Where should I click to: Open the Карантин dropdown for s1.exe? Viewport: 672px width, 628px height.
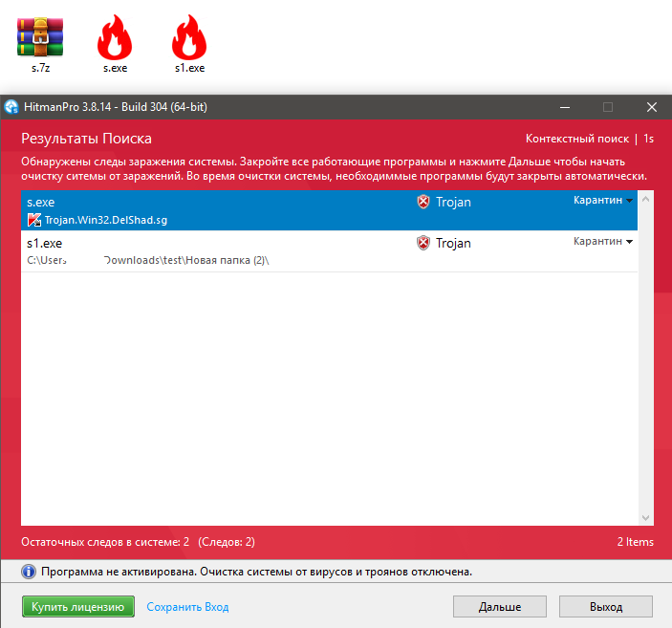(603, 241)
